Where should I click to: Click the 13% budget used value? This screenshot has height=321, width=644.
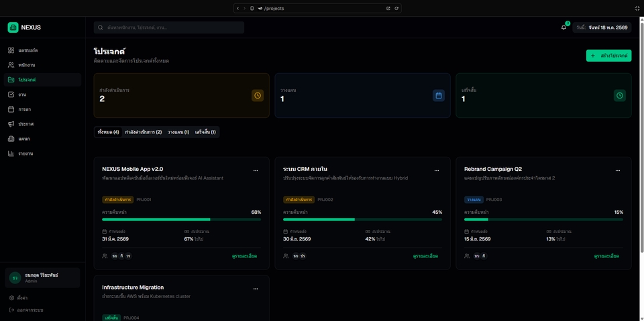[x=551, y=239]
